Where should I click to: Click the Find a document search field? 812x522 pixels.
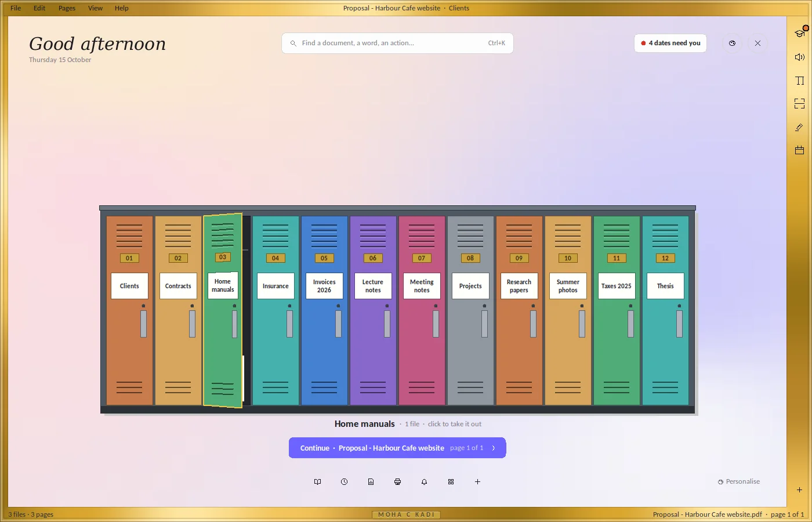pos(397,43)
